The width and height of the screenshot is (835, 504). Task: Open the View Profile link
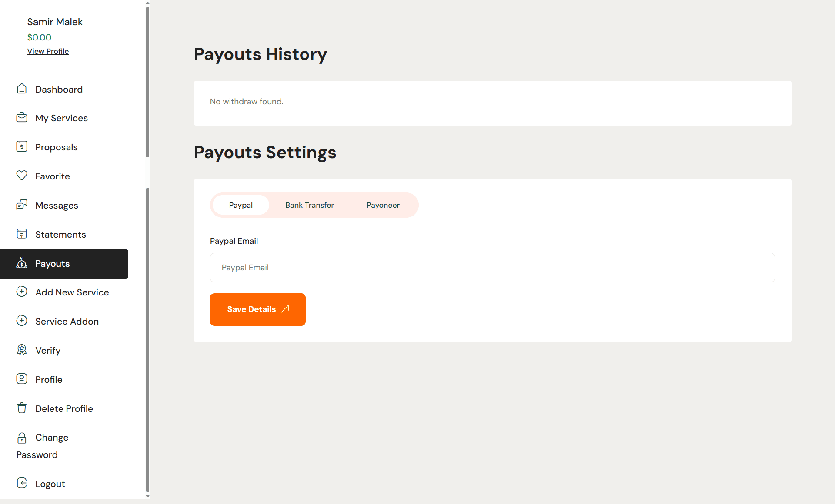point(48,51)
